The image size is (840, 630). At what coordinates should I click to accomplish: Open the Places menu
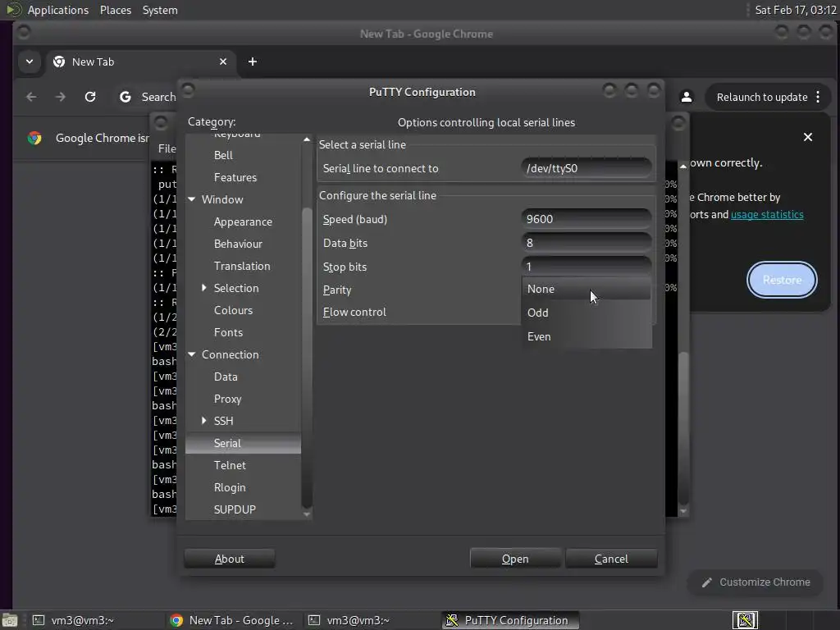click(x=115, y=10)
